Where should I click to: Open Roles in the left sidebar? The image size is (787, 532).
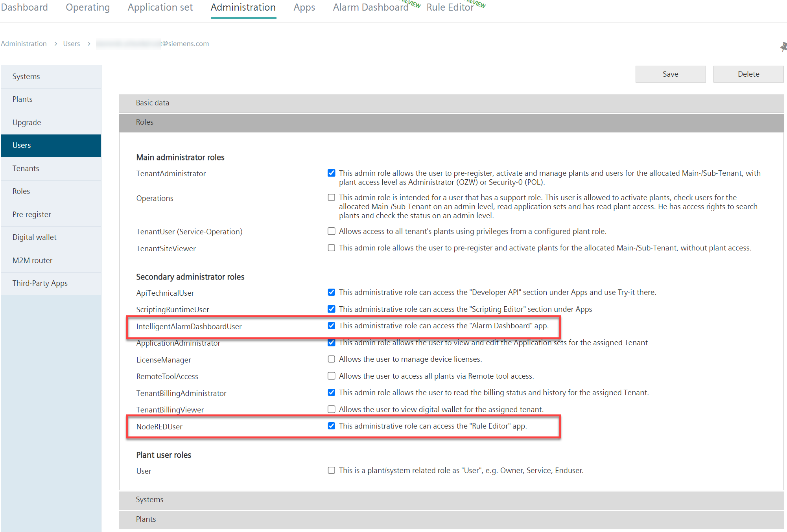click(51, 191)
